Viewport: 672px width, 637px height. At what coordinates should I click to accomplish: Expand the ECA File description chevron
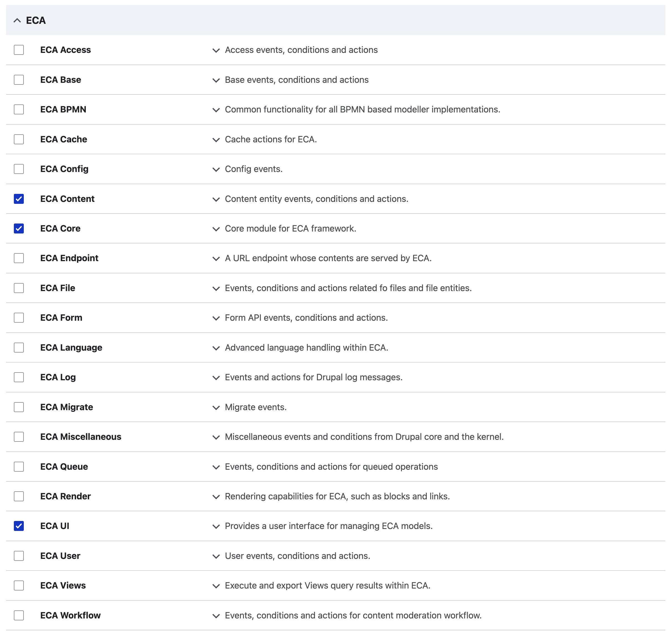(216, 289)
